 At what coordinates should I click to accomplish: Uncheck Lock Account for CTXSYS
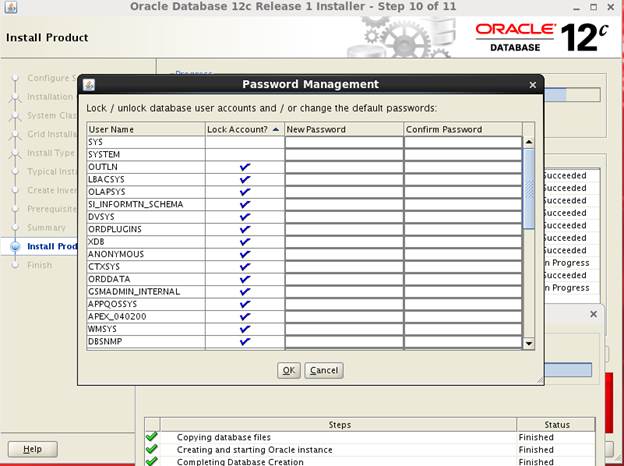[245, 267]
